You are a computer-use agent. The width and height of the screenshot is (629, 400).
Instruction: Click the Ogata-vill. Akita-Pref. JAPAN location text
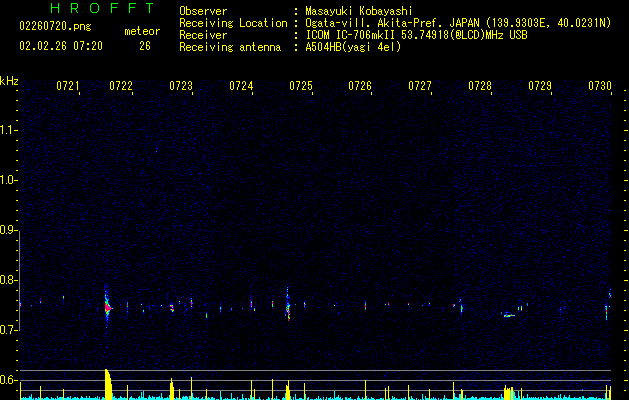pos(458,23)
